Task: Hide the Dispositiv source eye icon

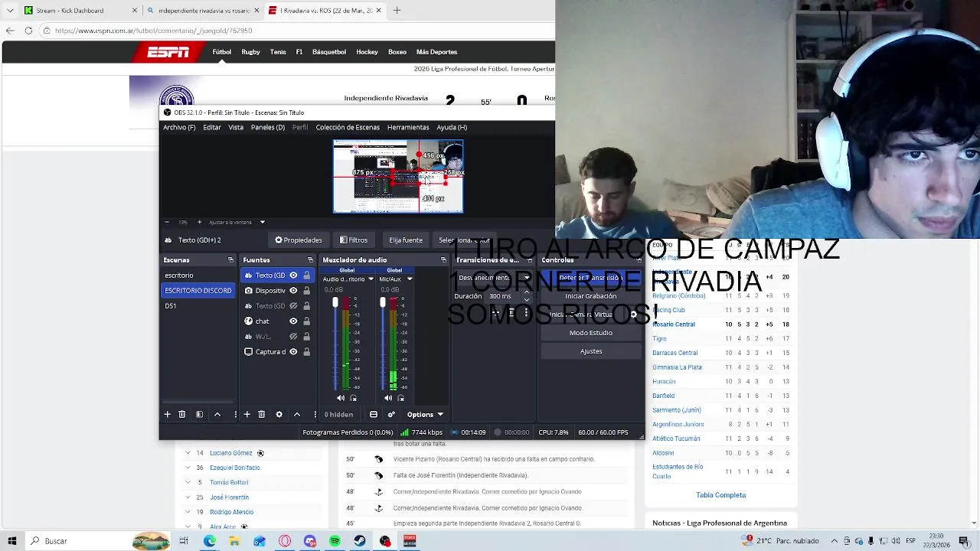Action: (x=293, y=291)
